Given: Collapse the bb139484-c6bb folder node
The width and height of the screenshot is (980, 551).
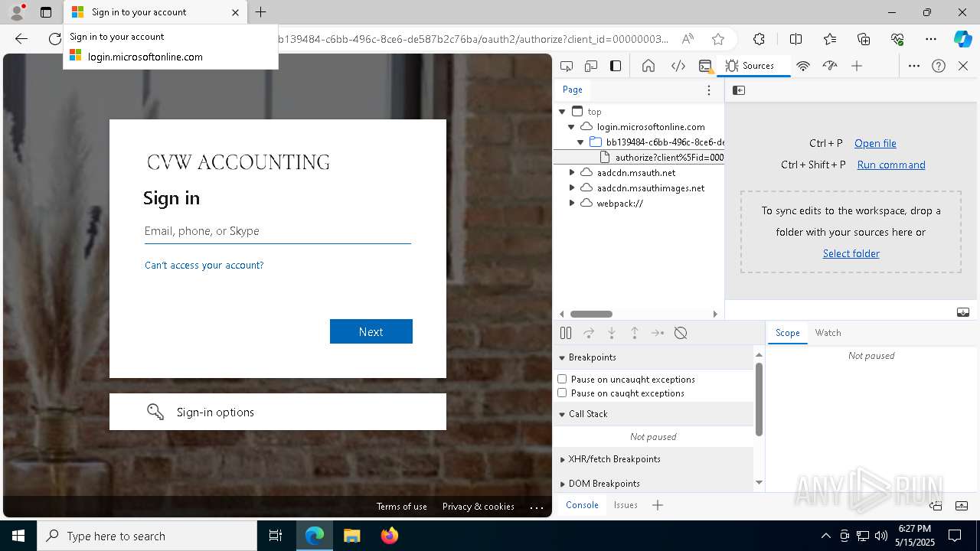Looking at the screenshot, I should 580,142.
